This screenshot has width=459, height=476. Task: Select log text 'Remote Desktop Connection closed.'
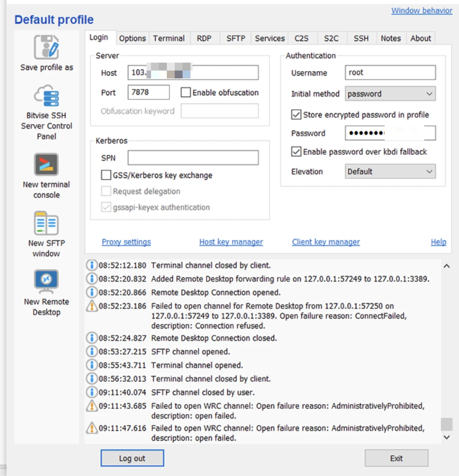pyautogui.click(x=214, y=338)
